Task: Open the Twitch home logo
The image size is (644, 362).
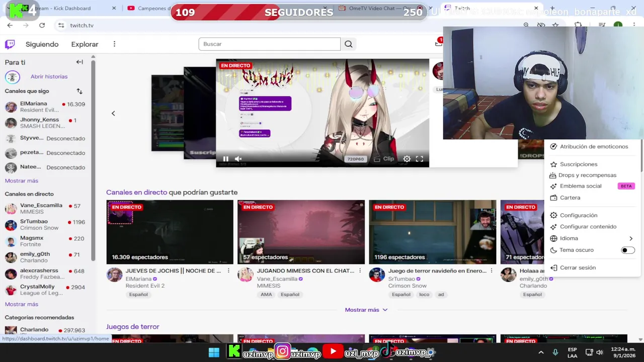Action: coord(10,44)
